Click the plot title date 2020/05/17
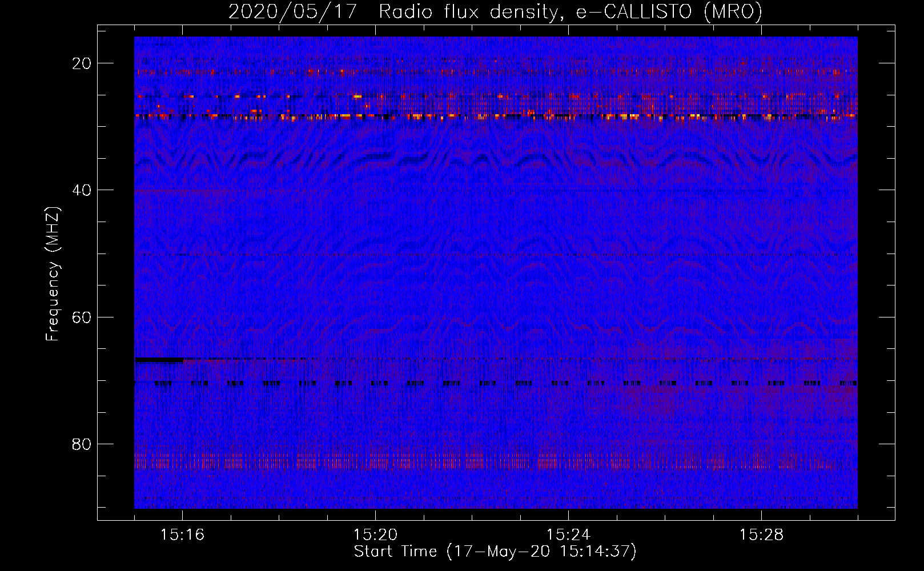 click(292, 12)
